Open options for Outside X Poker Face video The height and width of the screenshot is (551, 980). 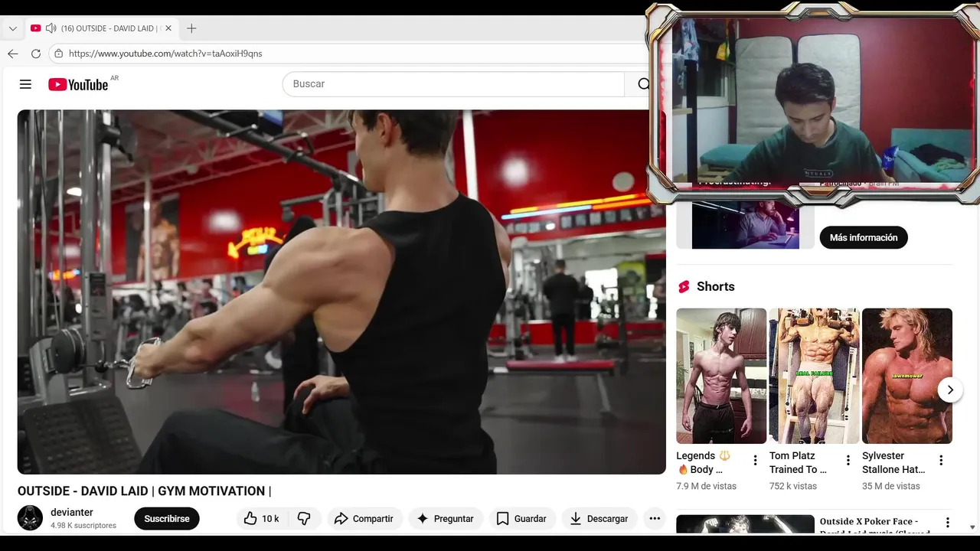947,523
